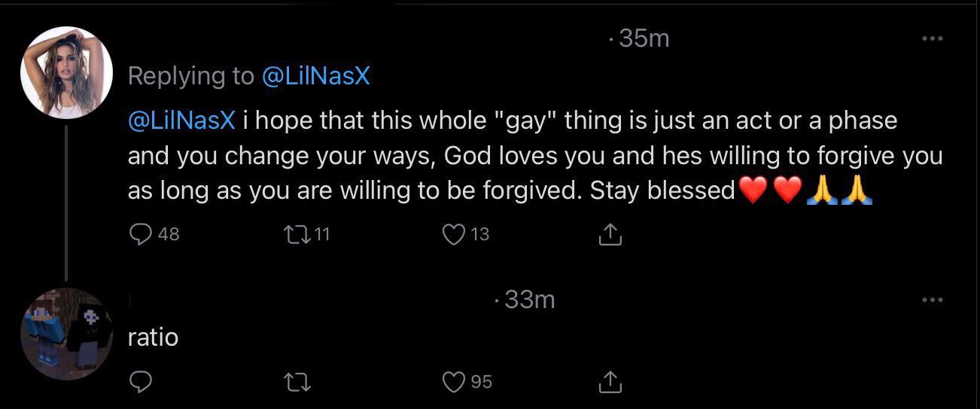The width and height of the screenshot is (980, 409).
Task: Open the Minecraft-style avatar profile
Action: tap(66, 333)
